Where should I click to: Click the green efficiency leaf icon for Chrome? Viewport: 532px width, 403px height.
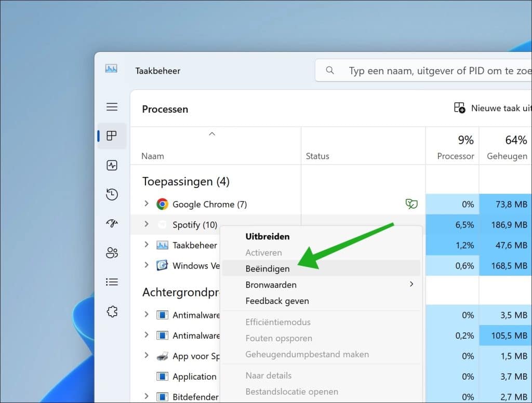tap(411, 204)
